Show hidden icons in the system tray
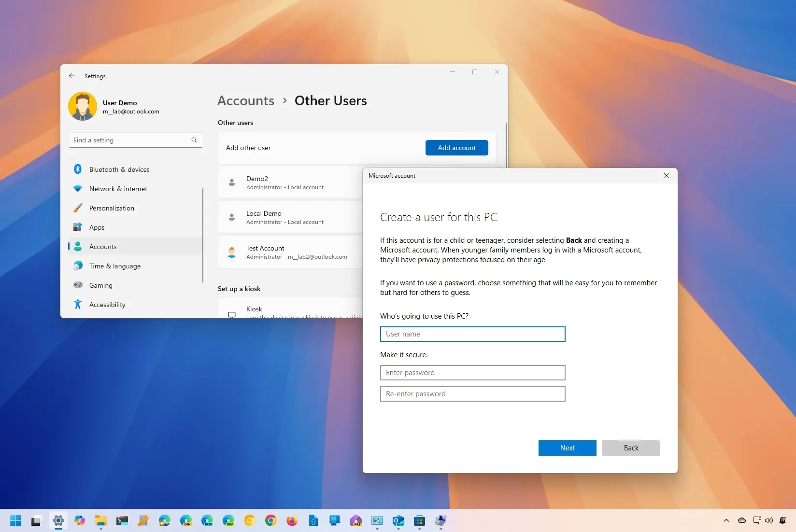Image resolution: width=796 pixels, height=532 pixels. pos(726,520)
